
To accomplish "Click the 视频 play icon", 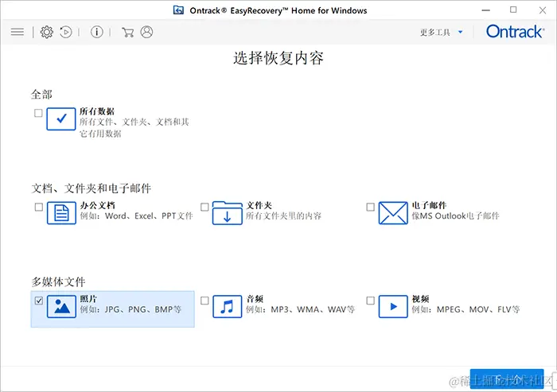I will tap(393, 306).
